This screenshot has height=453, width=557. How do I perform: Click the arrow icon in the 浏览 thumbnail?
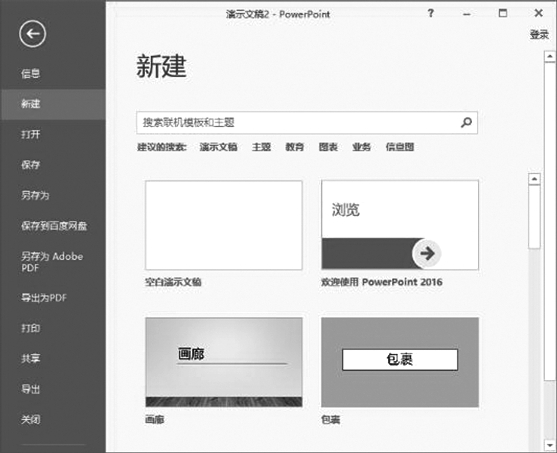tap(427, 253)
